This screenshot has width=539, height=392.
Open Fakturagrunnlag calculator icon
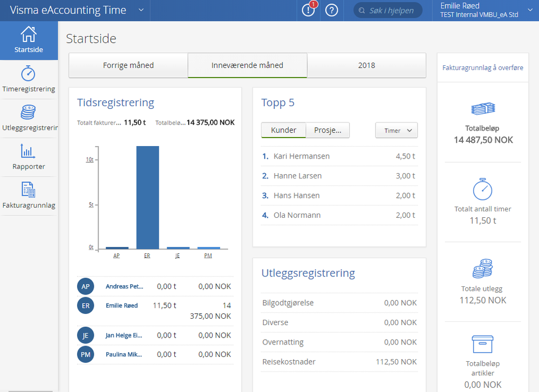tap(29, 190)
